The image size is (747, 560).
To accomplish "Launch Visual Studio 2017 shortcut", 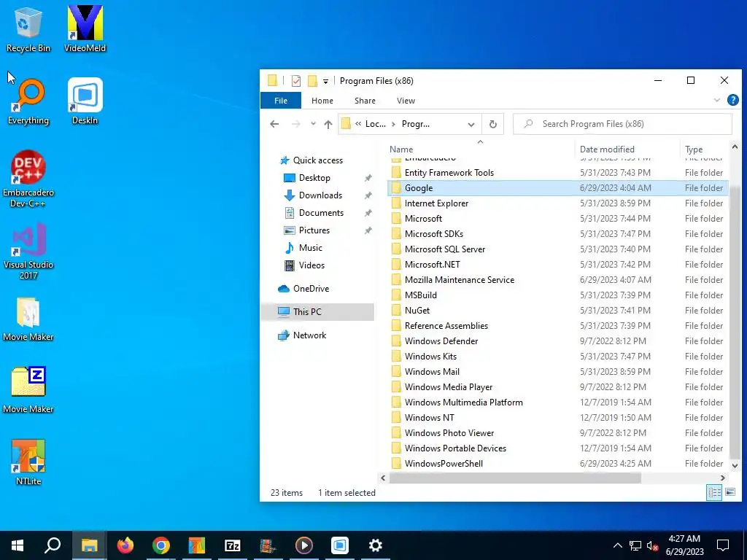I will click(28, 252).
